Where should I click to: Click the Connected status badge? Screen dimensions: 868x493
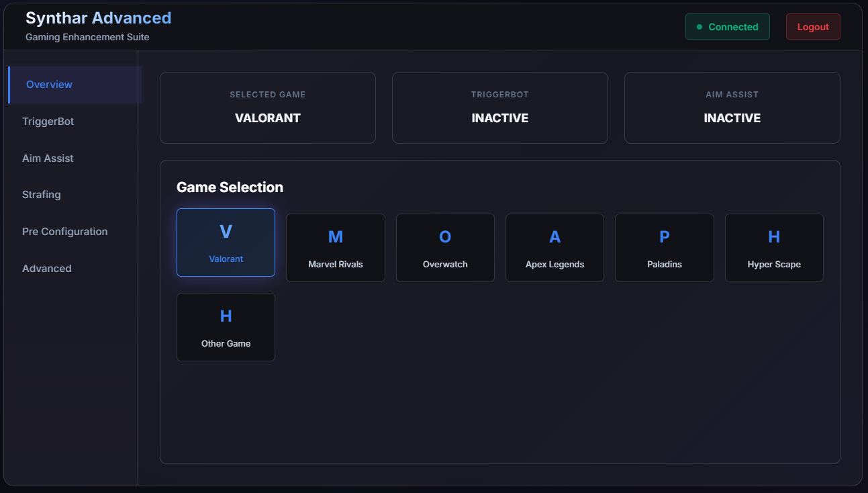(728, 26)
